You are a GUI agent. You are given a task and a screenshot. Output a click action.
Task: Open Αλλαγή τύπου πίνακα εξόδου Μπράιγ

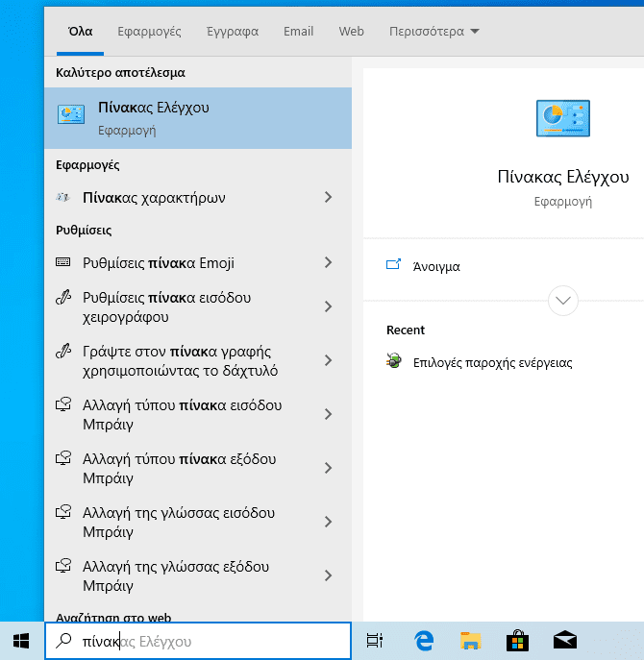click(x=198, y=469)
